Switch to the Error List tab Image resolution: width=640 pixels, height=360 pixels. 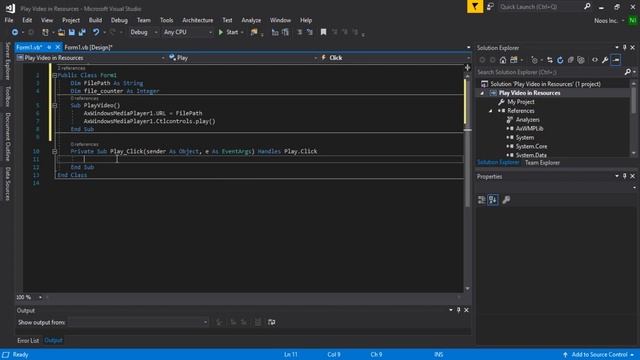point(28,340)
